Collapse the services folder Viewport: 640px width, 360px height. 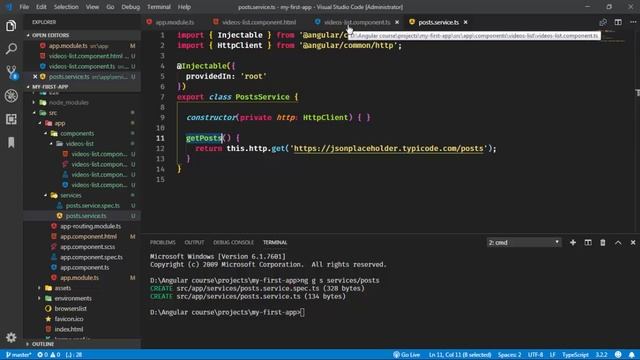(71, 195)
